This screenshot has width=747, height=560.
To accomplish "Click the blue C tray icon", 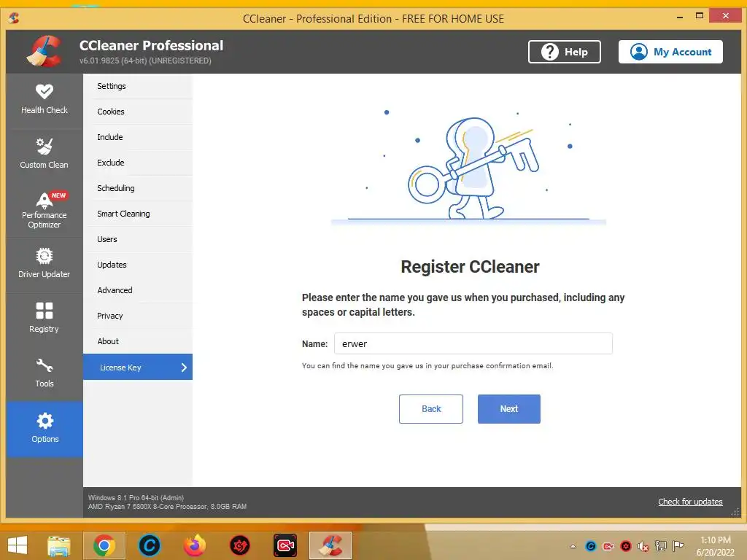I will tap(591, 546).
